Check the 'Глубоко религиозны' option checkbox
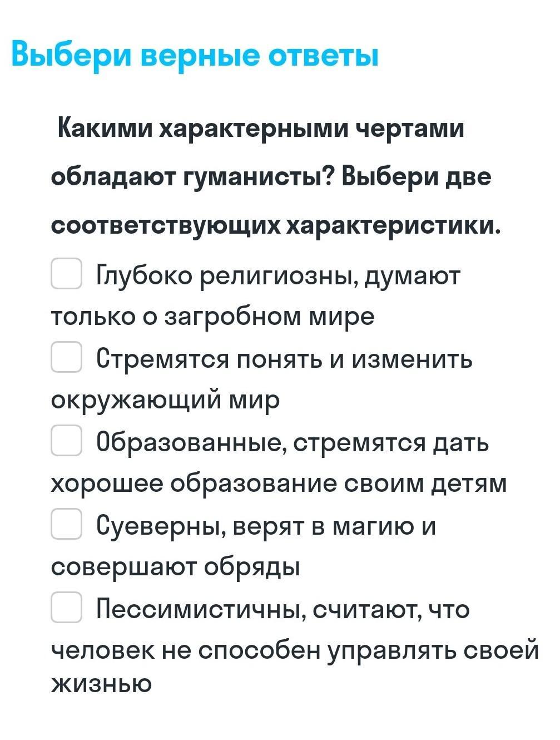 coord(67,274)
